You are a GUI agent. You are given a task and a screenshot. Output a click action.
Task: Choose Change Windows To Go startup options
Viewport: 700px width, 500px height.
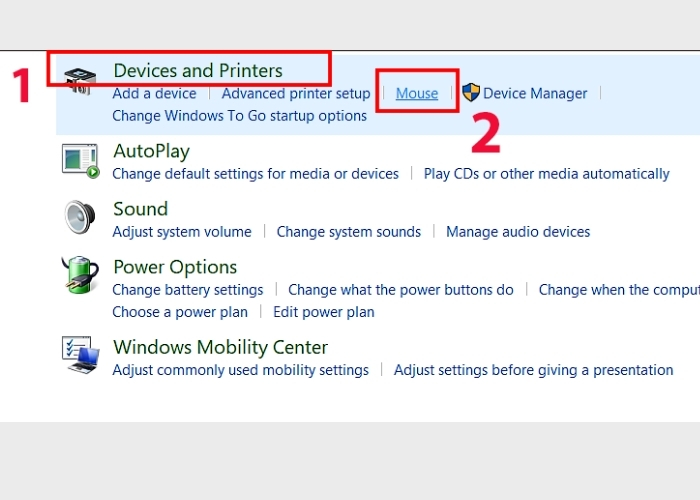click(239, 115)
